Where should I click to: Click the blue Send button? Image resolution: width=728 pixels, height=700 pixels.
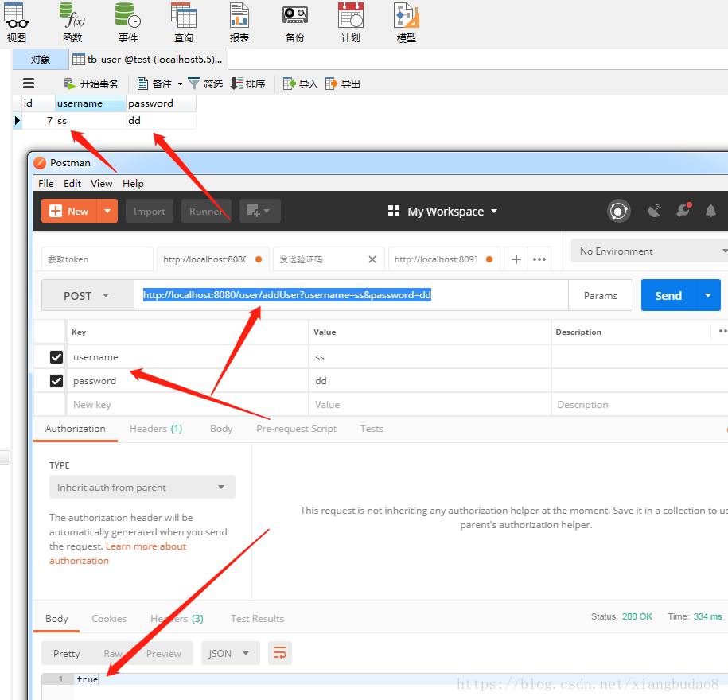click(668, 295)
